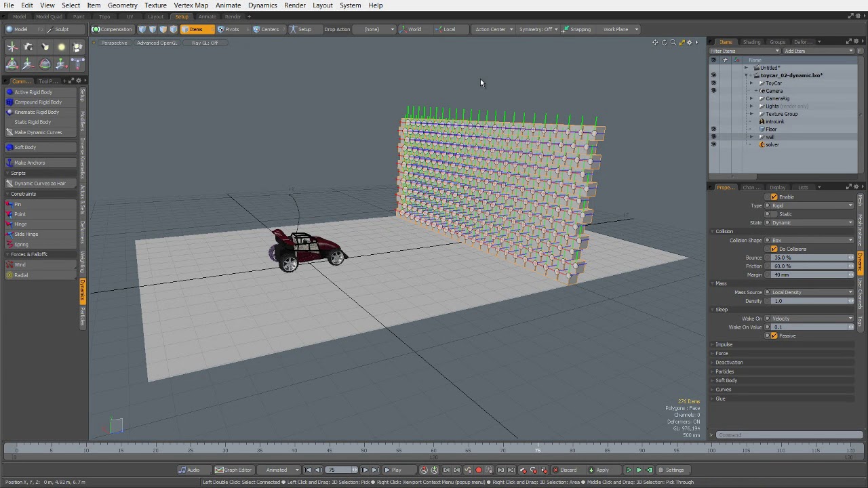Toggle visibility of Floor item
The width and height of the screenshot is (868, 488).
coord(713,129)
